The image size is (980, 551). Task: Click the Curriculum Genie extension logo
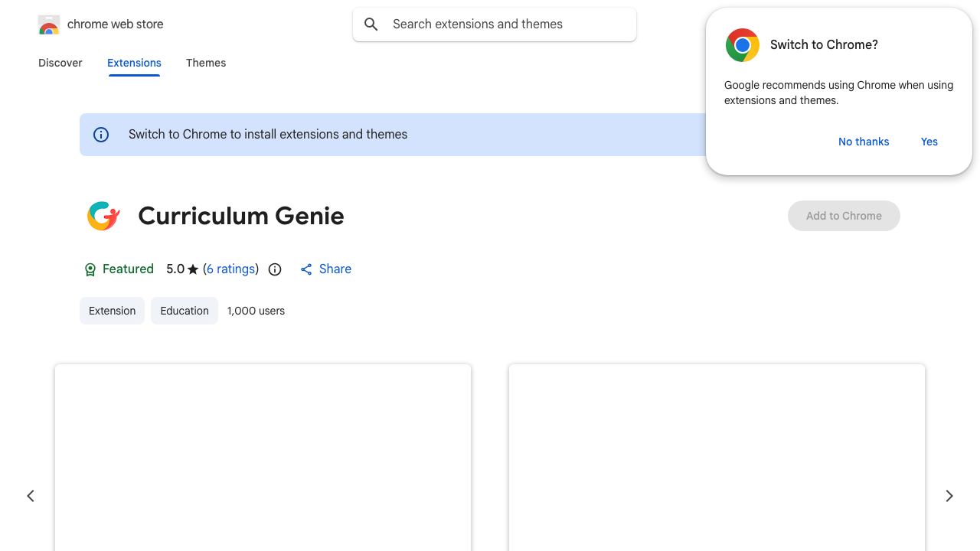[x=103, y=216]
